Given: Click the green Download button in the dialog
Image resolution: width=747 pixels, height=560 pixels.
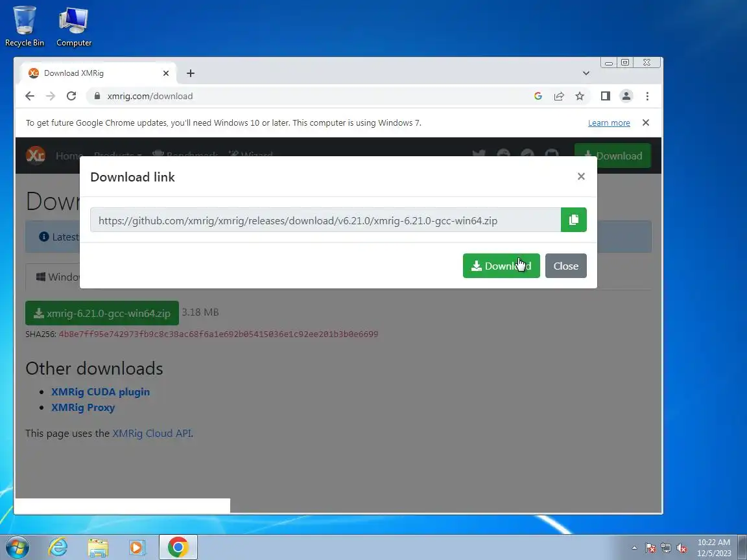Looking at the screenshot, I should click(501, 266).
